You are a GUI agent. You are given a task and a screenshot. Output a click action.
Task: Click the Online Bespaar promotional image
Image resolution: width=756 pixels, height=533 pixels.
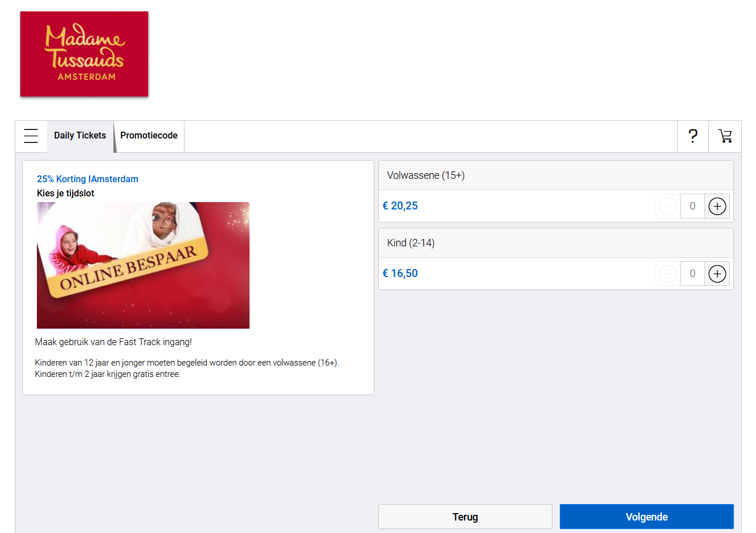click(143, 265)
